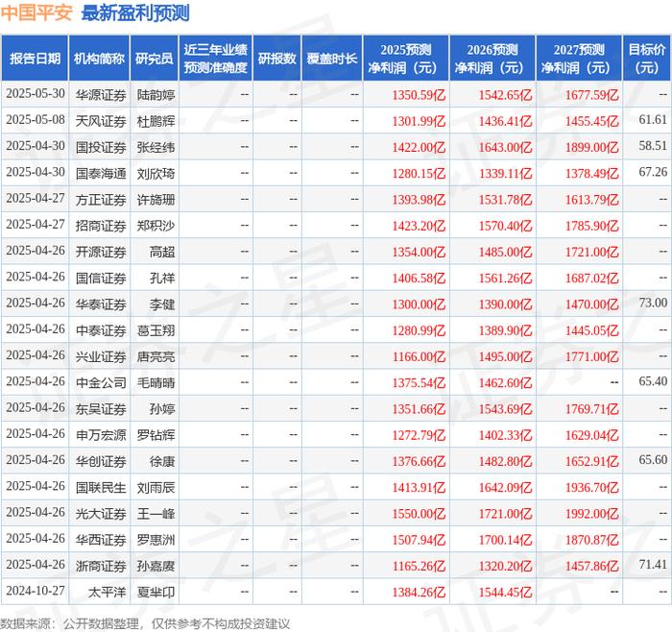Click target price 73.00
Image resolution: width=672 pixels, height=632 pixels.
[x=653, y=303]
